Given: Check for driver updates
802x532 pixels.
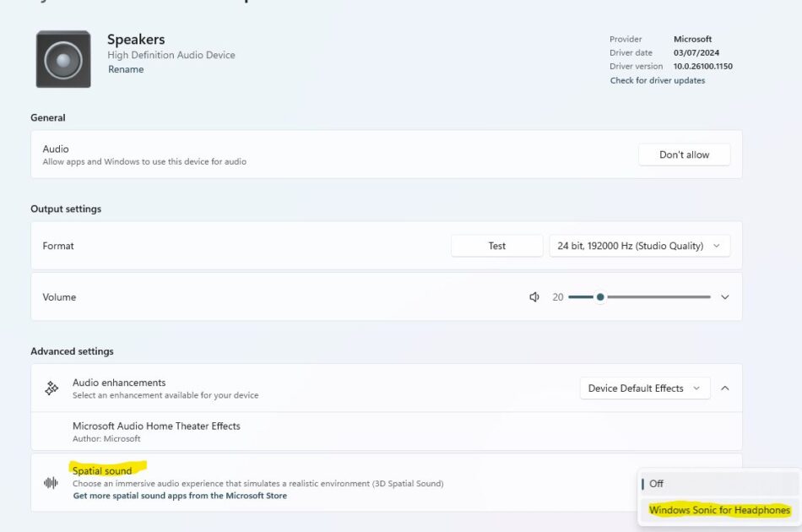Looking at the screenshot, I should [658, 80].
